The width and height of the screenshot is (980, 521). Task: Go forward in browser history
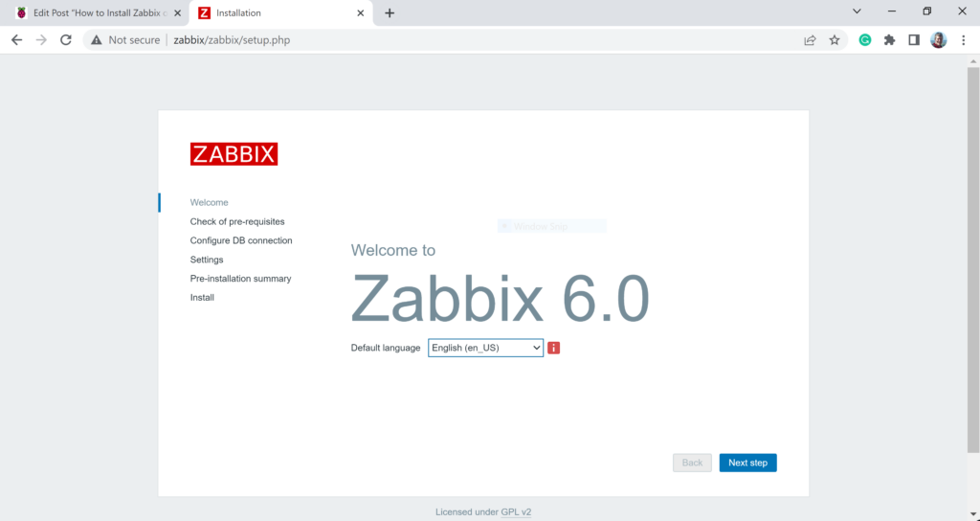[41, 40]
